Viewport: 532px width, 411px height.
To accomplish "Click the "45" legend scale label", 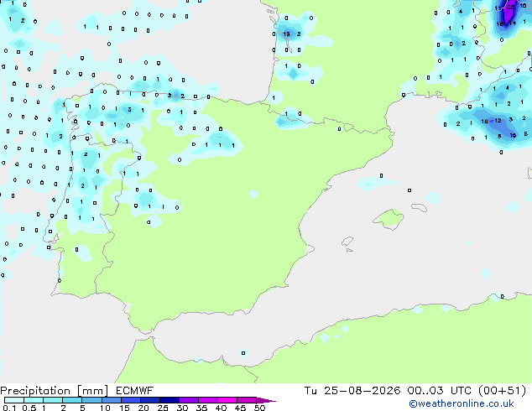I will [240, 408].
